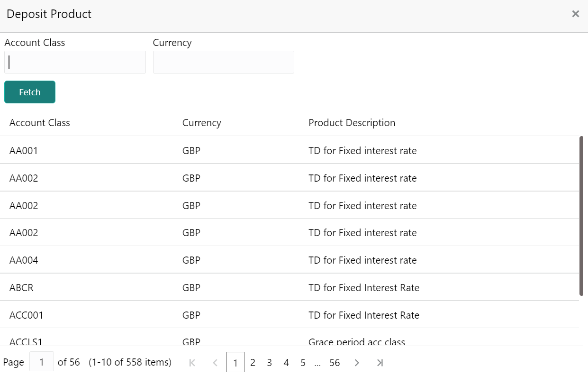Select the AA001 account class row
The height and width of the screenshot is (376, 588).
click(24, 151)
